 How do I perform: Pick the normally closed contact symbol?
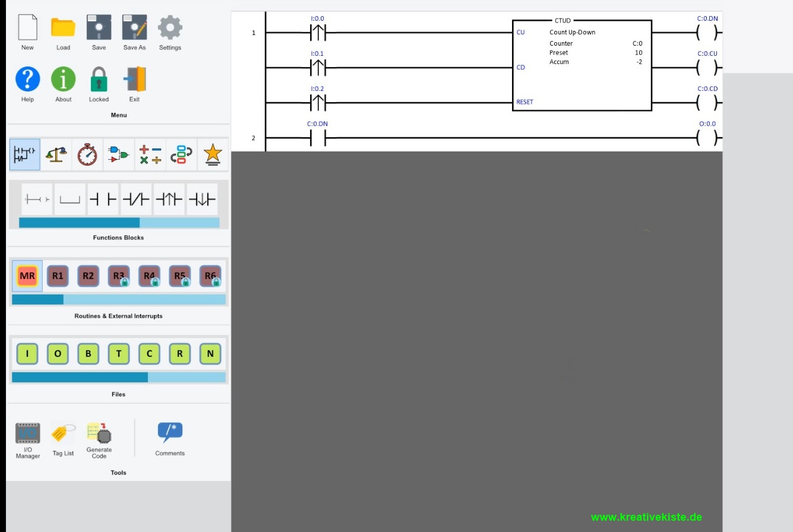136,199
